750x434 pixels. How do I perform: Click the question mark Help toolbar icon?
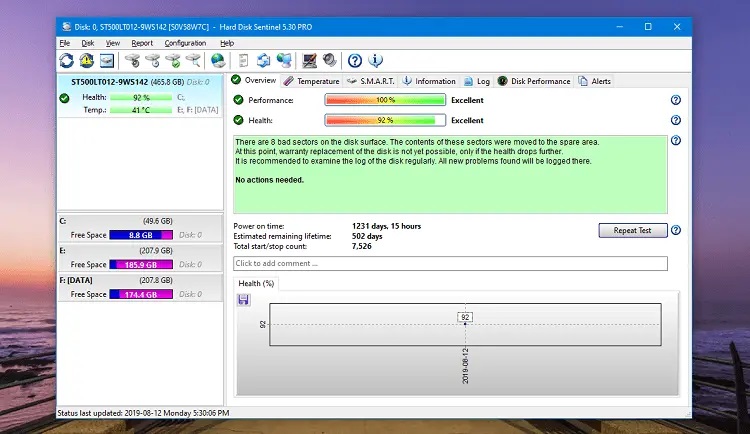[354, 61]
